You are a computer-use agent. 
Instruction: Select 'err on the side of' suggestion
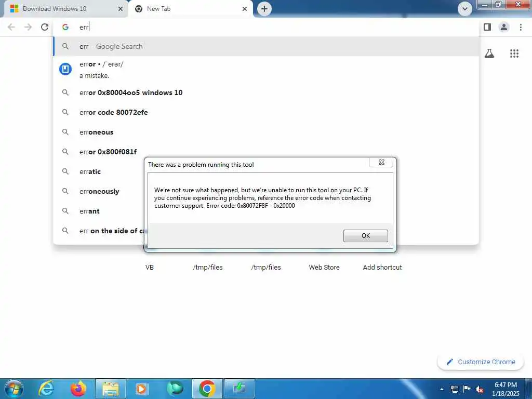[x=98, y=231]
